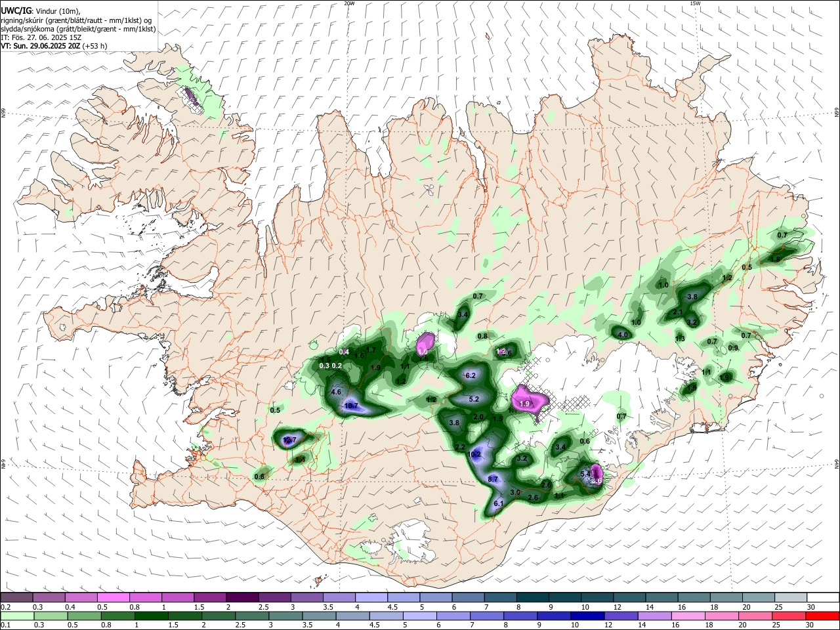840x630 pixels.
Task: Click the 'UWC/IG: Vindur (10m)' title text
Action: (x=41, y=10)
